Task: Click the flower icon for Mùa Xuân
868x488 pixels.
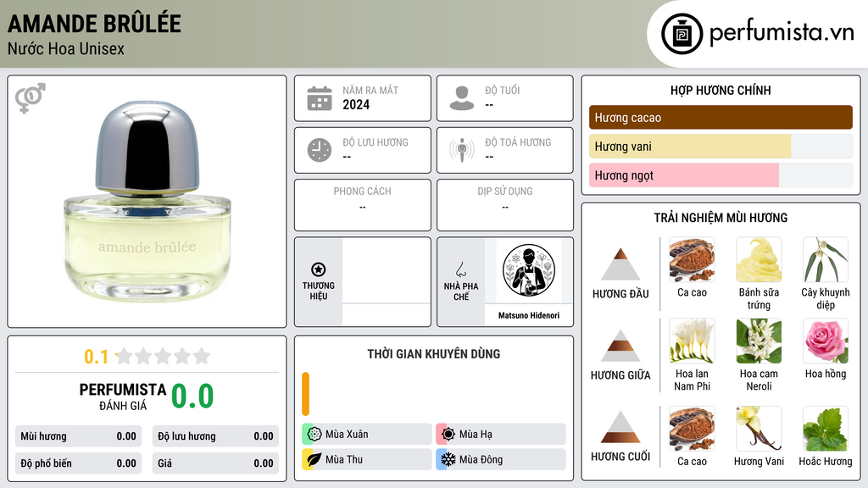Action: pos(314,435)
